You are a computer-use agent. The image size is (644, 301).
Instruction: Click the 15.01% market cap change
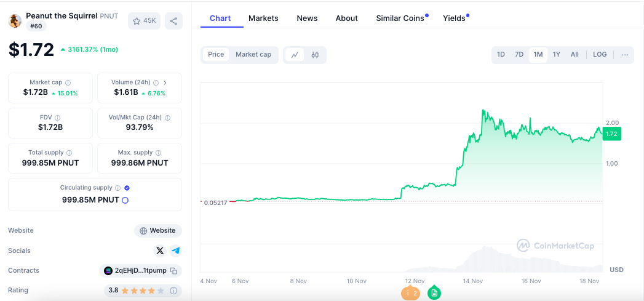point(65,94)
